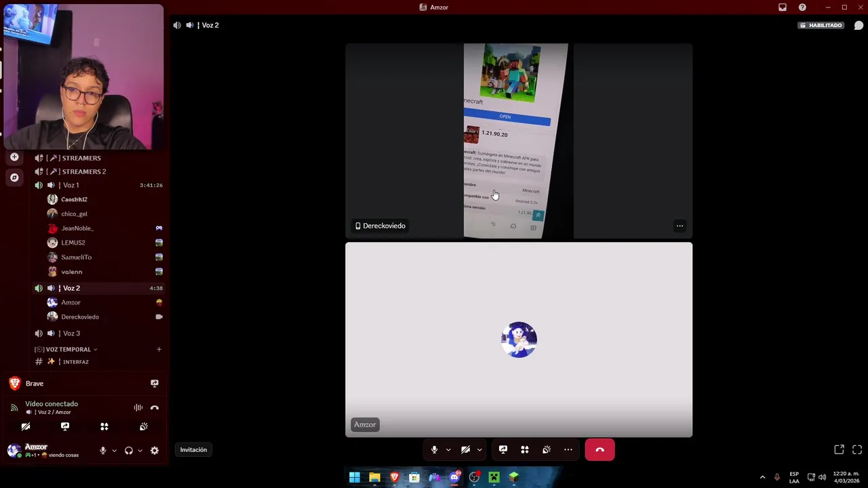Open the help question mark icon
868x488 pixels.
802,7
